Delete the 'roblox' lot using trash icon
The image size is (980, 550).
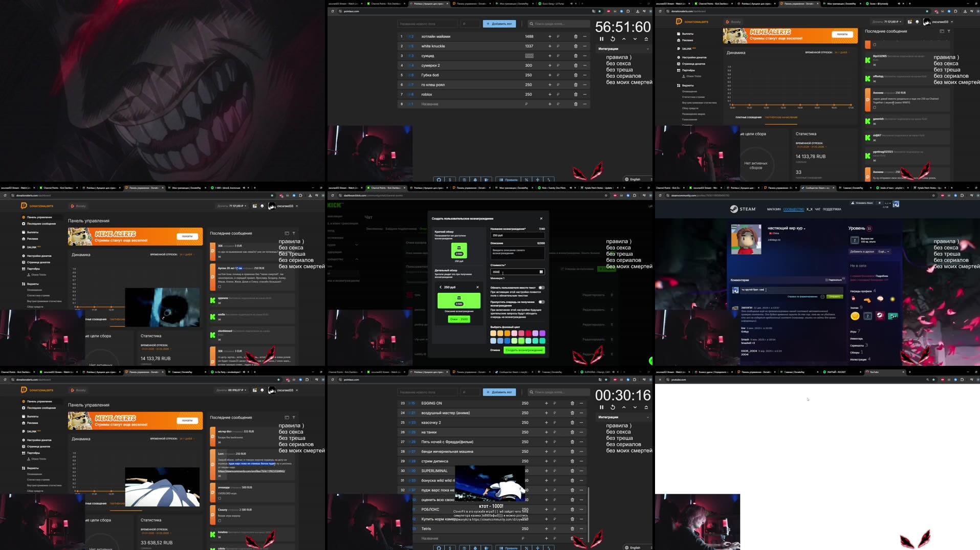575,94
